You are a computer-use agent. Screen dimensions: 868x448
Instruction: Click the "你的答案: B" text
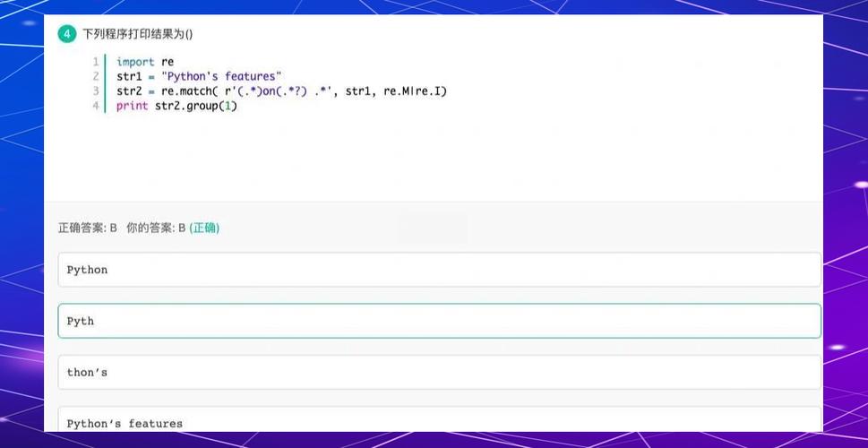[156, 228]
